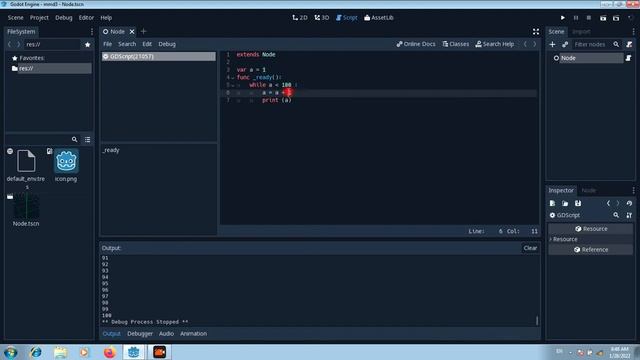
Task: Click the Filter nodes field
Action: click(591, 44)
